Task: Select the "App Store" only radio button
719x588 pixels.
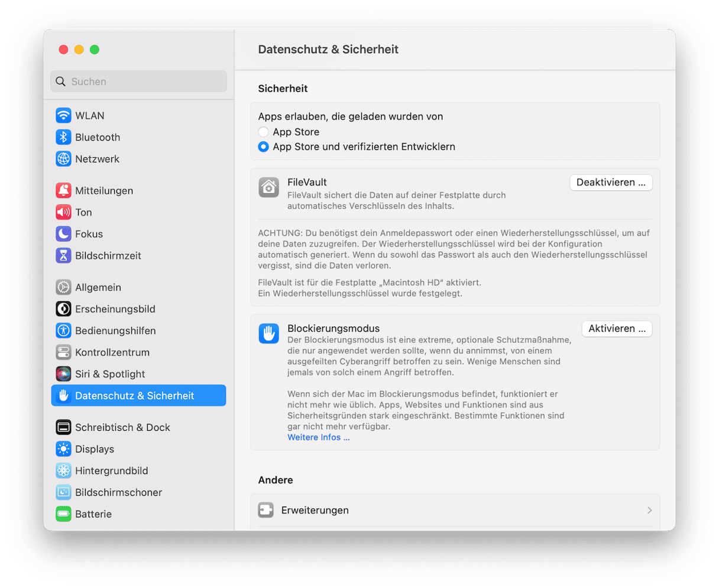Action: point(264,132)
